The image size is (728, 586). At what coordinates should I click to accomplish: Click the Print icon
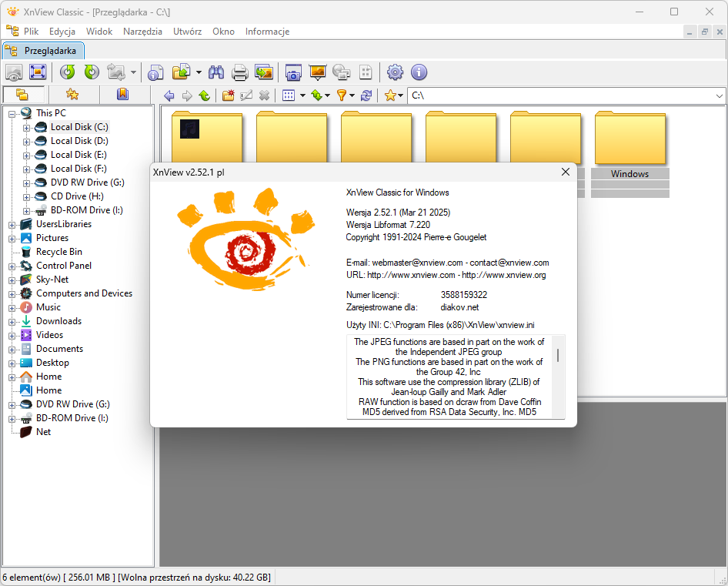tap(239, 72)
